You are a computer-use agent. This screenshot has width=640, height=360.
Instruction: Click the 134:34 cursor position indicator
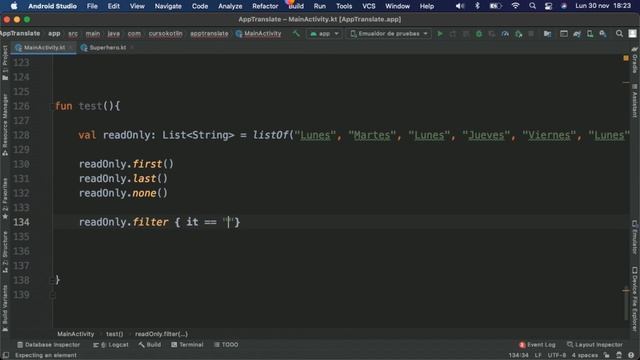coord(518,356)
